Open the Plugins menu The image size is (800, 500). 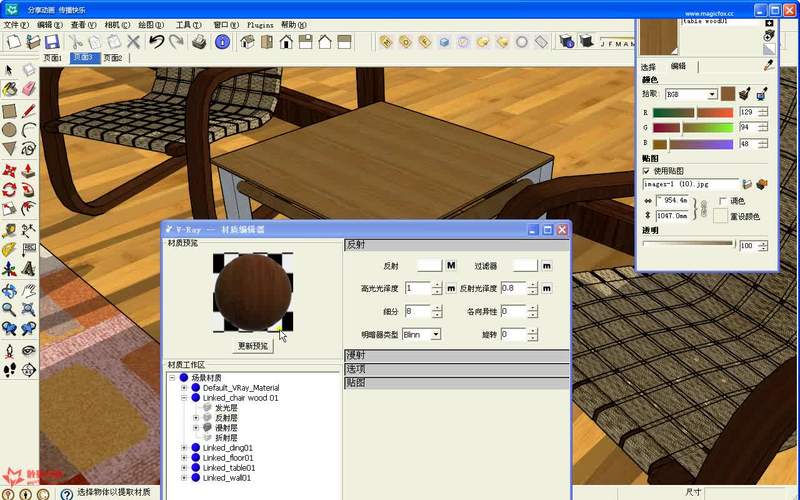pyautogui.click(x=260, y=25)
